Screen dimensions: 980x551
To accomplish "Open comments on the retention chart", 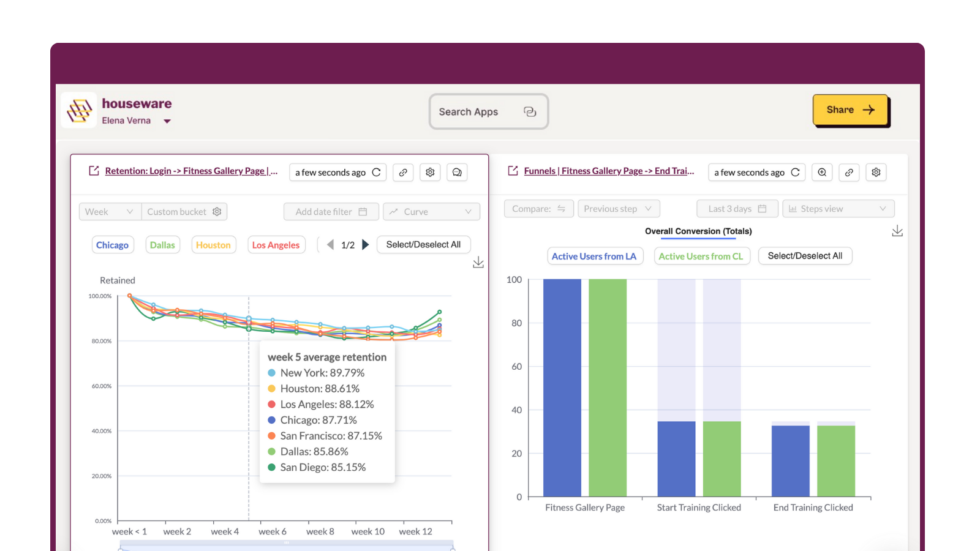I will coord(457,172).
